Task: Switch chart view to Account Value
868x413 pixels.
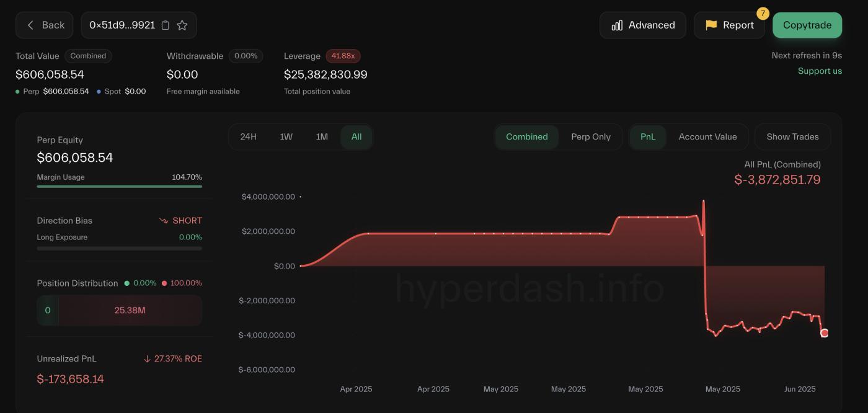Action: click(707, 136)
